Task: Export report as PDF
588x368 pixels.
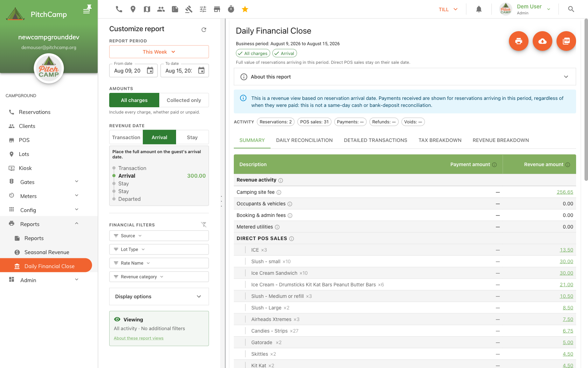Action: click(x=566, y=41)
